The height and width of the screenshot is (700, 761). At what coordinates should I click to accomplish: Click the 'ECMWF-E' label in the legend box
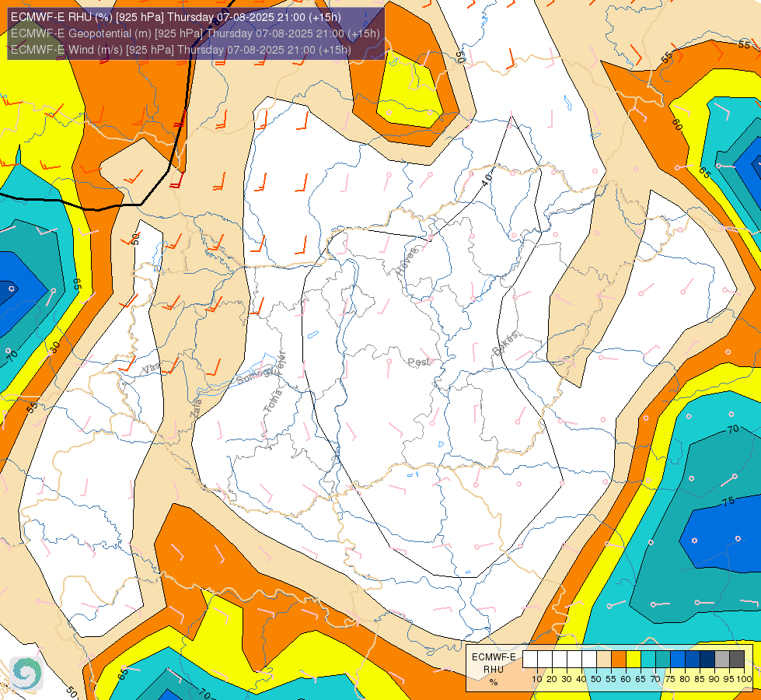(x=494, y=656)
